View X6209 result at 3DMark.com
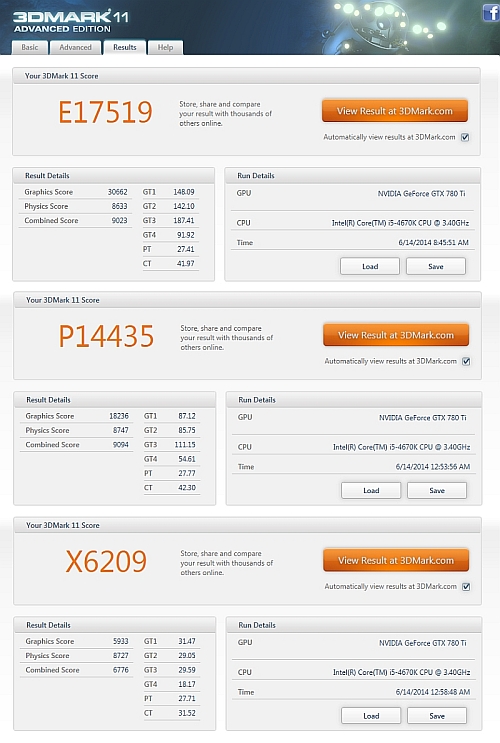The height and width of the screenshot is (743, 500). 396,560
